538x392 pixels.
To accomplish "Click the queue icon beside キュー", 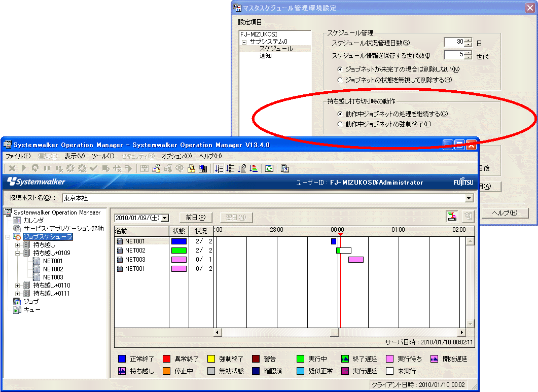I will (17, 310).
